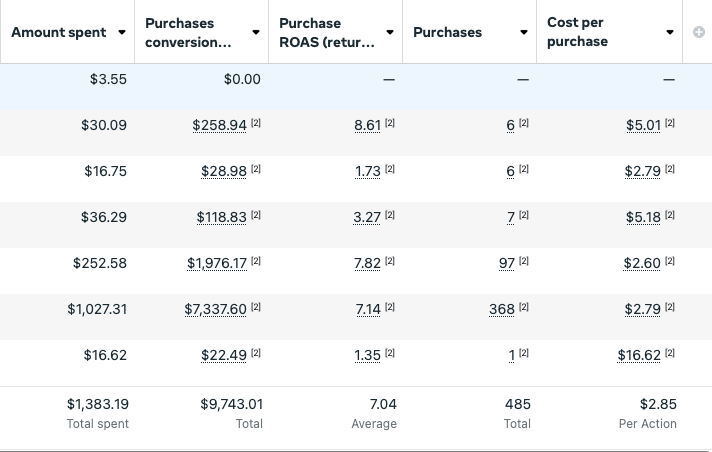Click the footnote icon beside ROAS 7.82
This screenshot has height=452, width=712.
tap(390, 262)
